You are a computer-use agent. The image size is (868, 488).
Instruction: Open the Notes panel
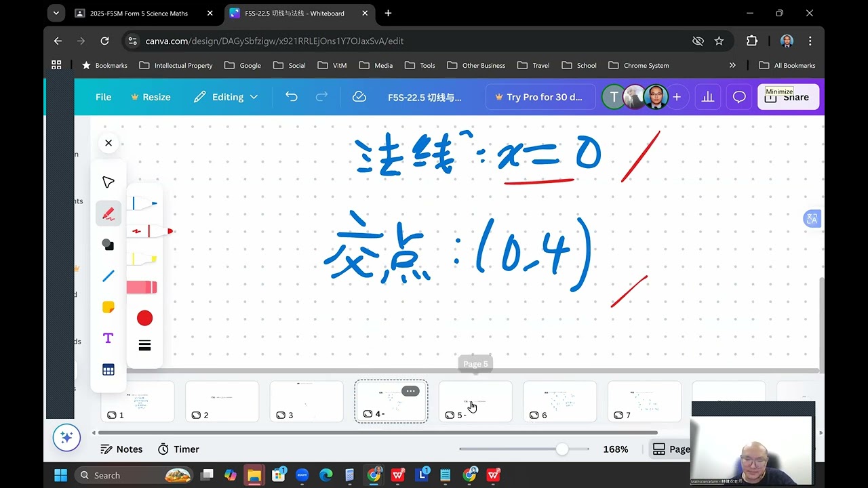[x=121, y=449]
